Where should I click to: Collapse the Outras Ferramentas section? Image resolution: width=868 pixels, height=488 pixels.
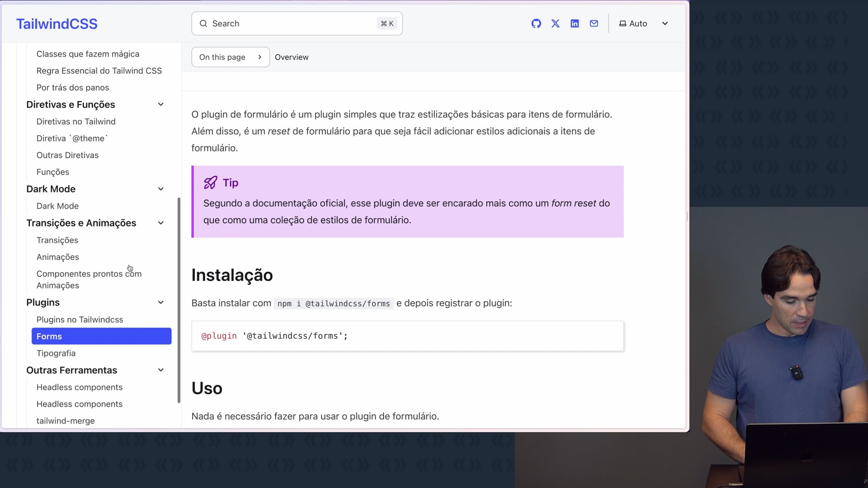click(x=160, y=370)
